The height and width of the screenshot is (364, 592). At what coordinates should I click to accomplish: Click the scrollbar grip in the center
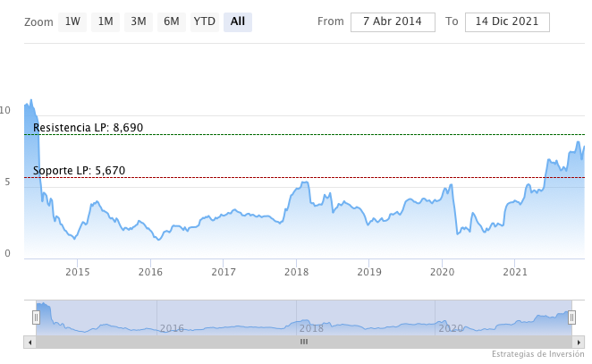304,341
